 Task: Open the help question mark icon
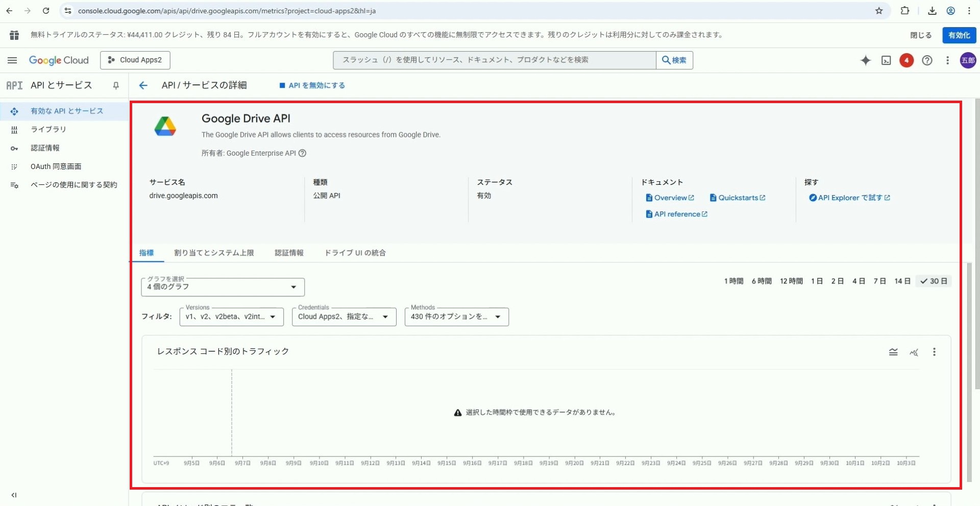pos(927,60)
